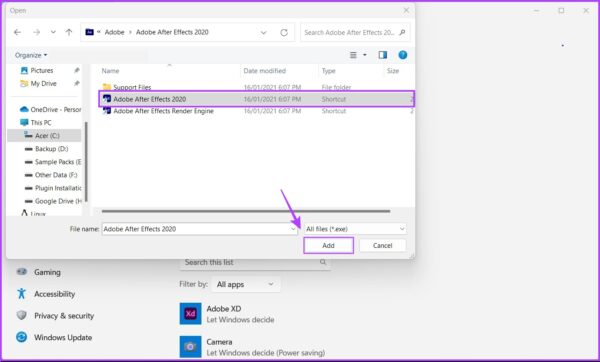
Task: Click the Cancel button
Action: (x=383, y=246)
